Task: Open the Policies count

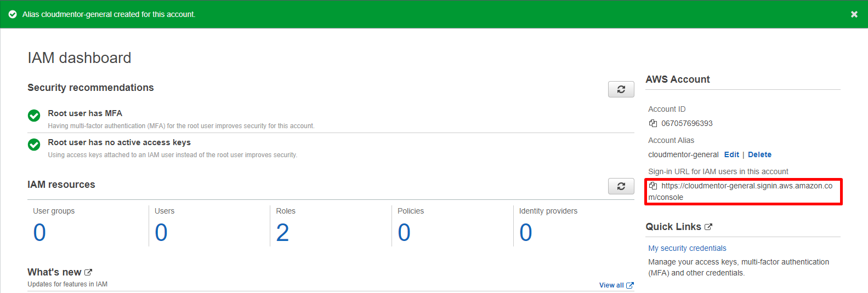Action: tap(404, 233)
